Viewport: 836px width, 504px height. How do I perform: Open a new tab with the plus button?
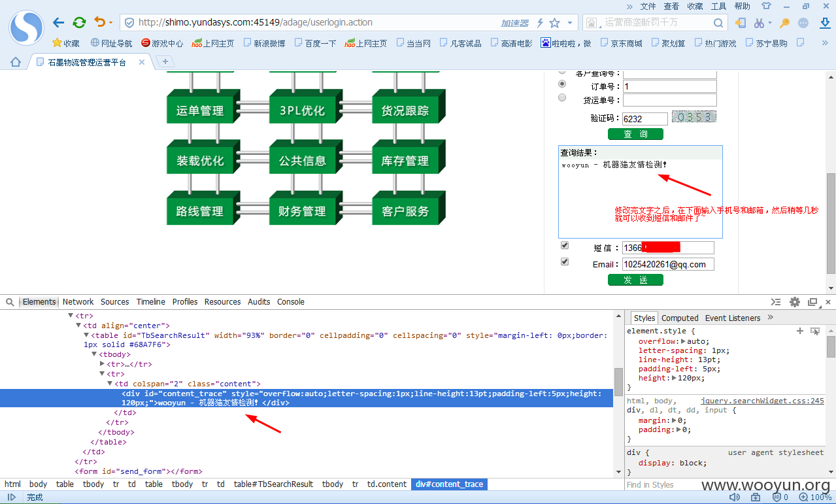tap(165, 61)
